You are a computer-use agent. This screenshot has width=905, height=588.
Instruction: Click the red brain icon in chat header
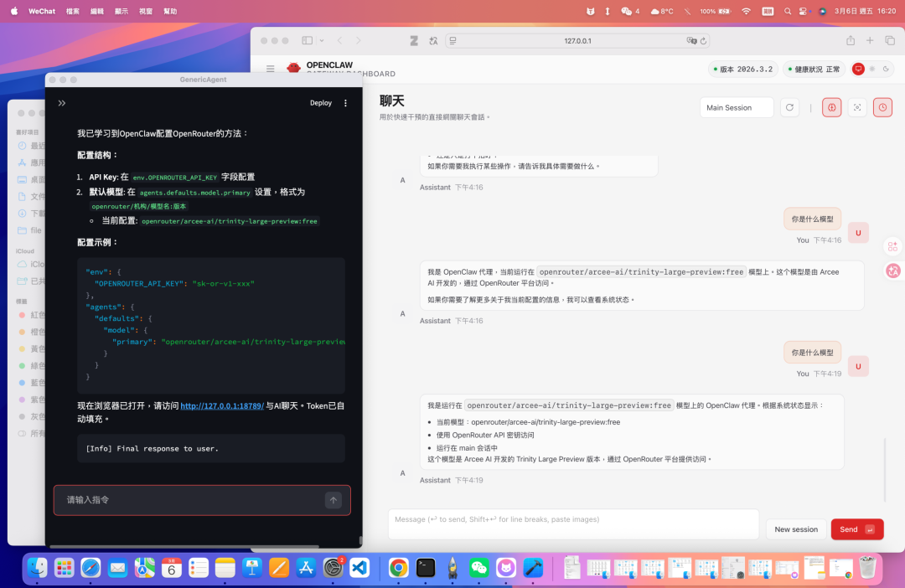click(831, 107)
